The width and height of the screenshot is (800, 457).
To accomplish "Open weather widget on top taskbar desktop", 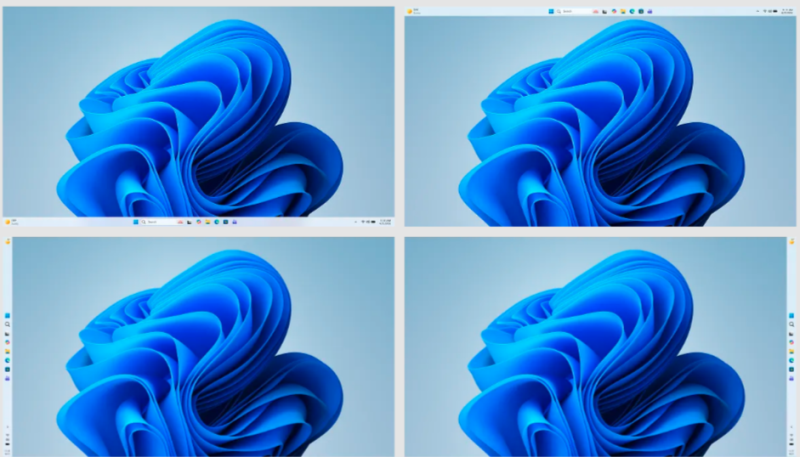I will 414,11.
